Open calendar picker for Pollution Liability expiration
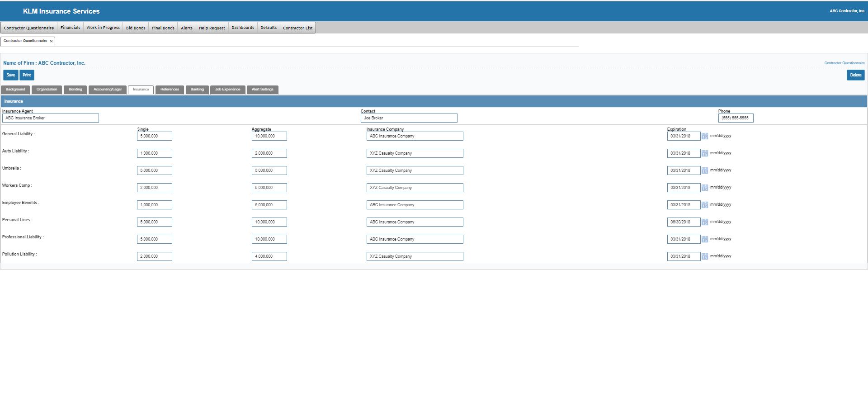The image size is (868, 393). coord(704,256)
